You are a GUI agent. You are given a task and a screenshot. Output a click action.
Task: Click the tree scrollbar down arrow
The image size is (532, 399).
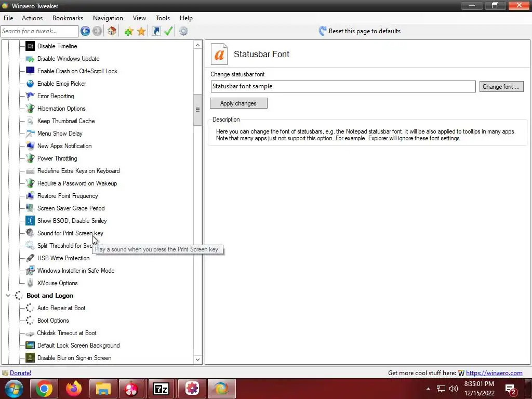tap(198, 360)
